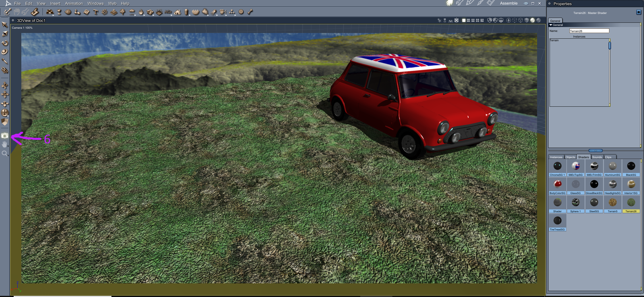644x297 pixels.
Task: Switch to the Storyboard room pencil icon
Action: [x=470, y=3]
